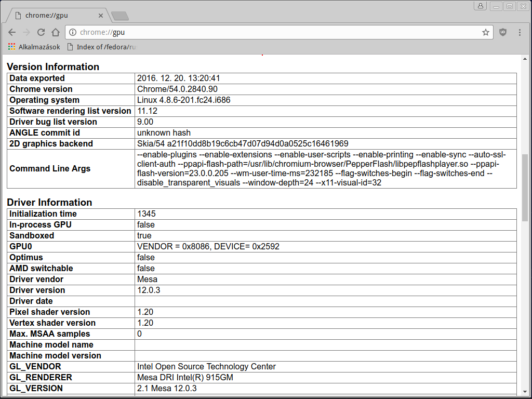Click the 'unknown hash' cell
This screenshot has width=532, height=399.
coord(164,132)
